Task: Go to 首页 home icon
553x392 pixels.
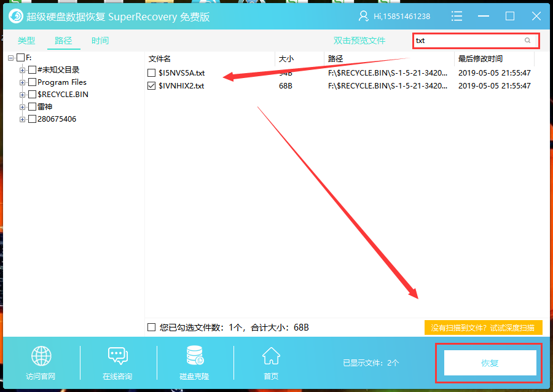Action: [271, 356]
